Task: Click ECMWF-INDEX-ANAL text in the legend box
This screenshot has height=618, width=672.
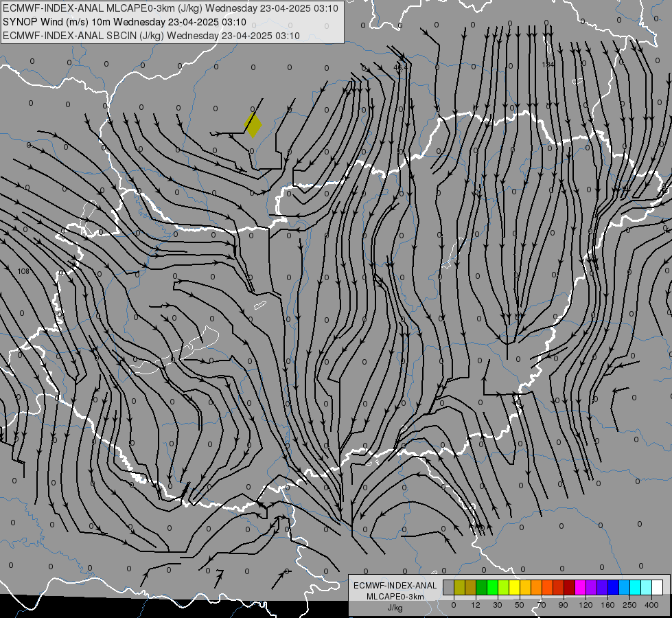Action: click(x=395, y=586)
